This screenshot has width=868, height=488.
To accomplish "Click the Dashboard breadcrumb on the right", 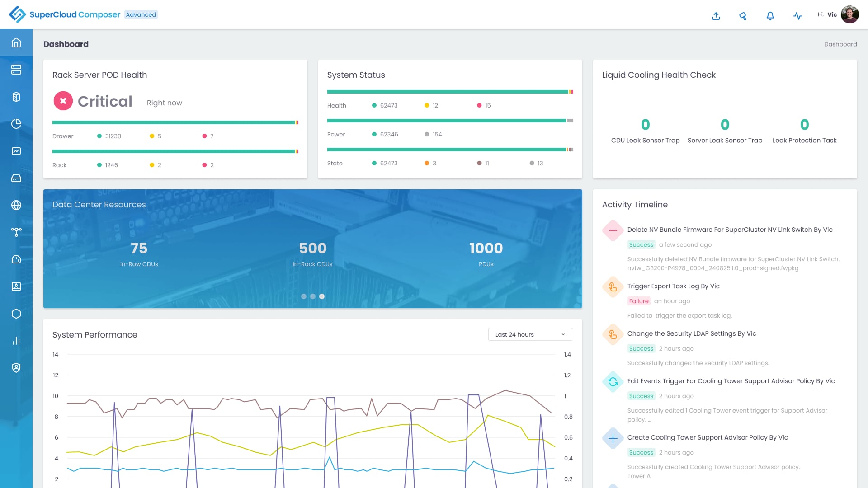I will click(840, 44).
